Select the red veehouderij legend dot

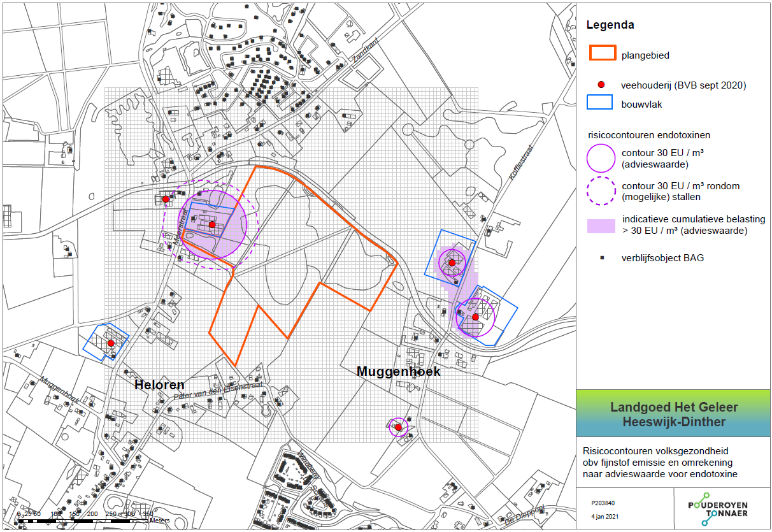tap(601, 85)
